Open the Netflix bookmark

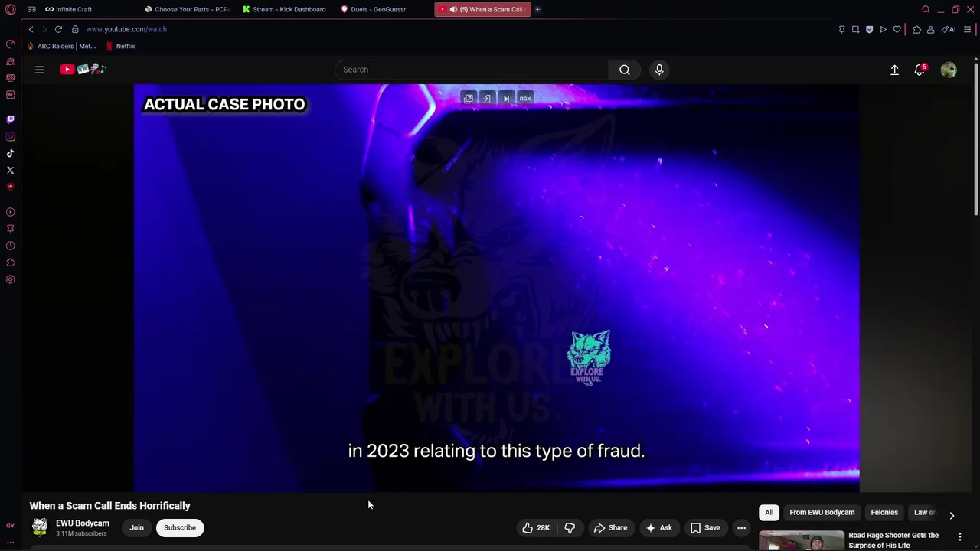(120, 46)
